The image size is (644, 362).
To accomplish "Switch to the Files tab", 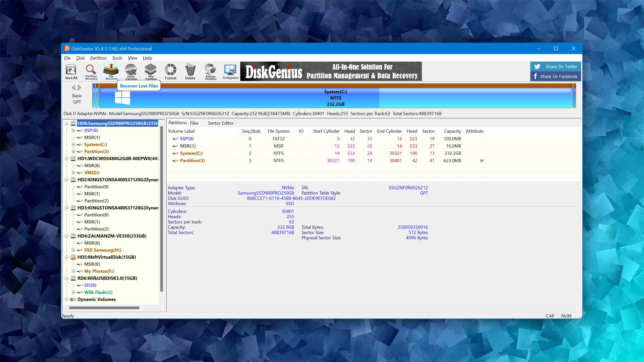I will point(194,123).
